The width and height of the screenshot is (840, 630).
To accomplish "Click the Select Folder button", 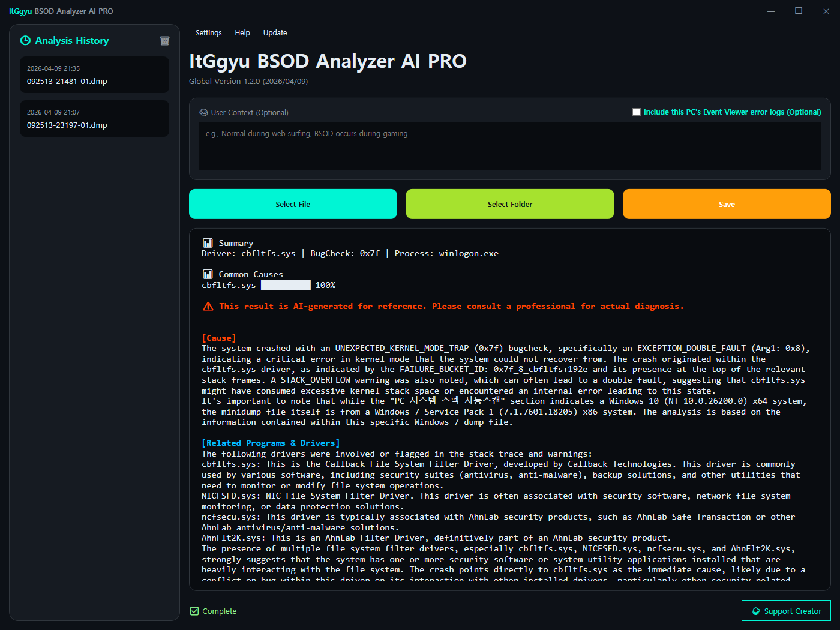I will (509, 204).
